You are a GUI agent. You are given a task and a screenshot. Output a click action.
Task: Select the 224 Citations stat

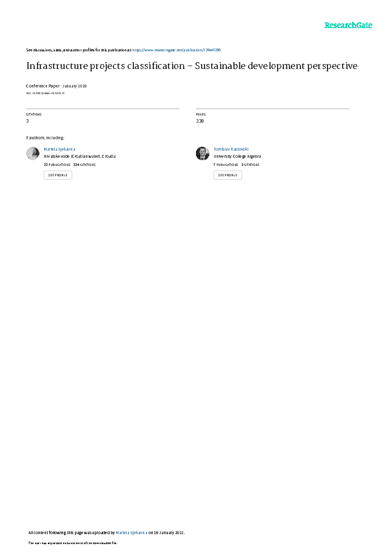85,165
